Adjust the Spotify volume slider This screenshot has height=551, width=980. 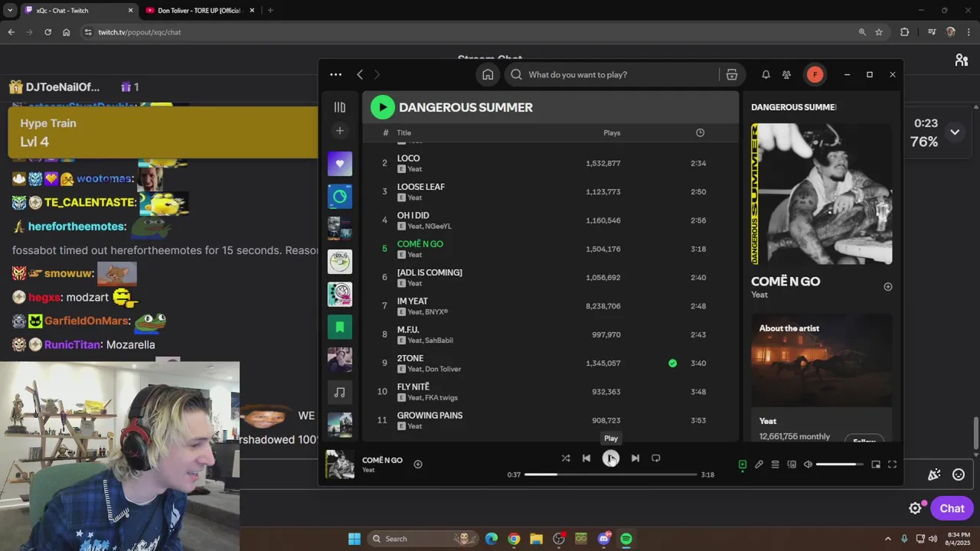pos(840,465)
